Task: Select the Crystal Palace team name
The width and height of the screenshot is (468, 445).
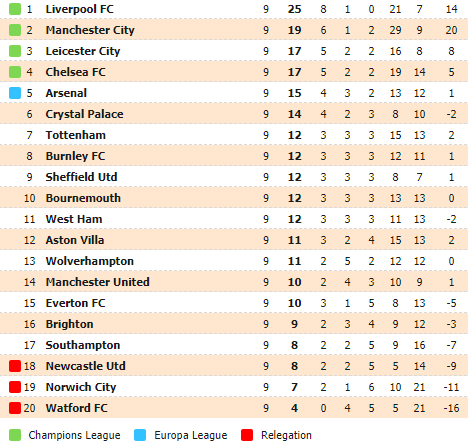Action: click(x=84, y=114)
